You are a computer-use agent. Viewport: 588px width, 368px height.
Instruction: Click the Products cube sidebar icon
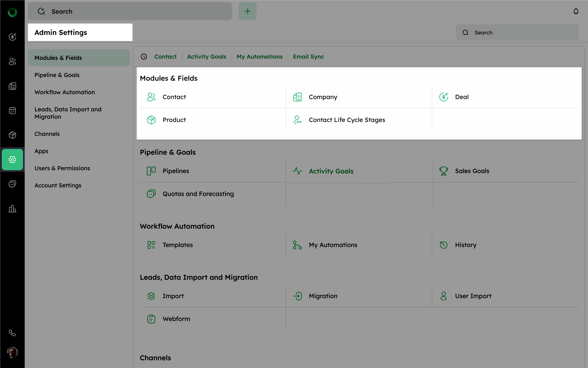point(12,135)
